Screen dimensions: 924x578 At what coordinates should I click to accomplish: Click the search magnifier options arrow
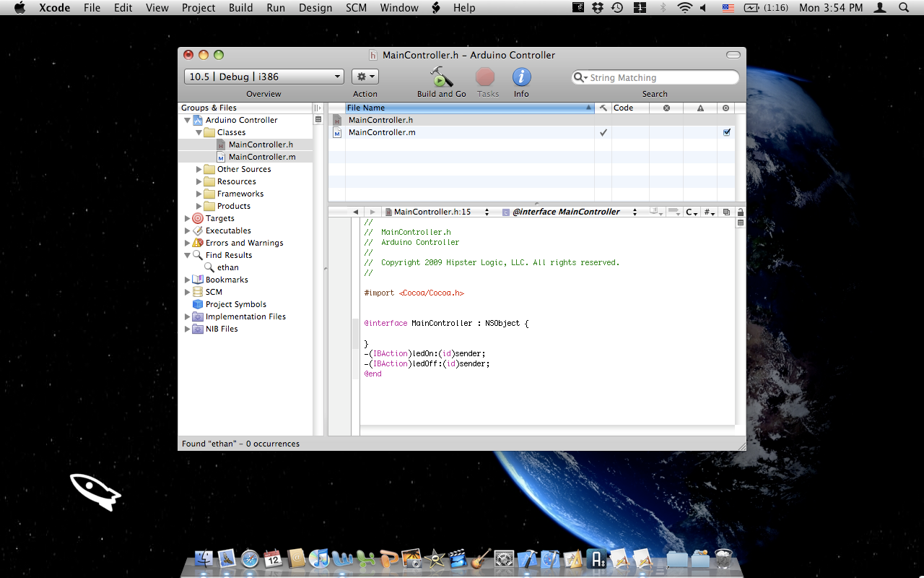(580, 77)
